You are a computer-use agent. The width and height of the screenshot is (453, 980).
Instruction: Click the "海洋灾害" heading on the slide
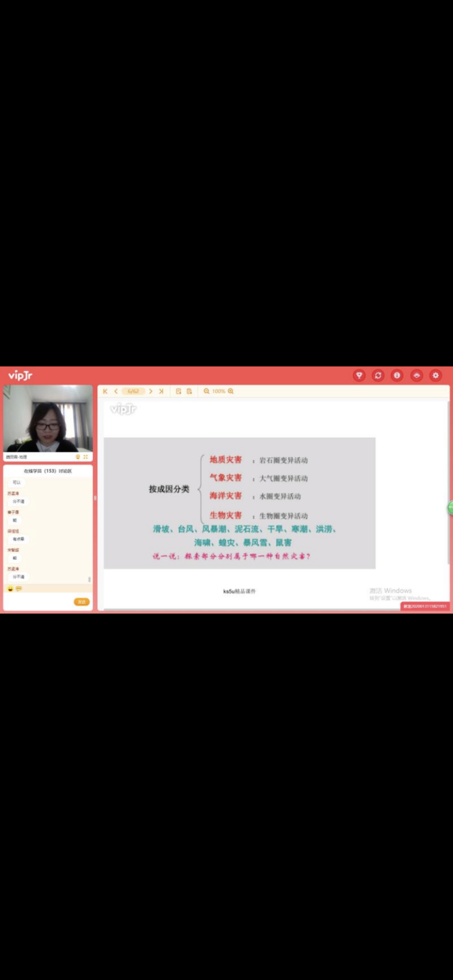[226, 496]
